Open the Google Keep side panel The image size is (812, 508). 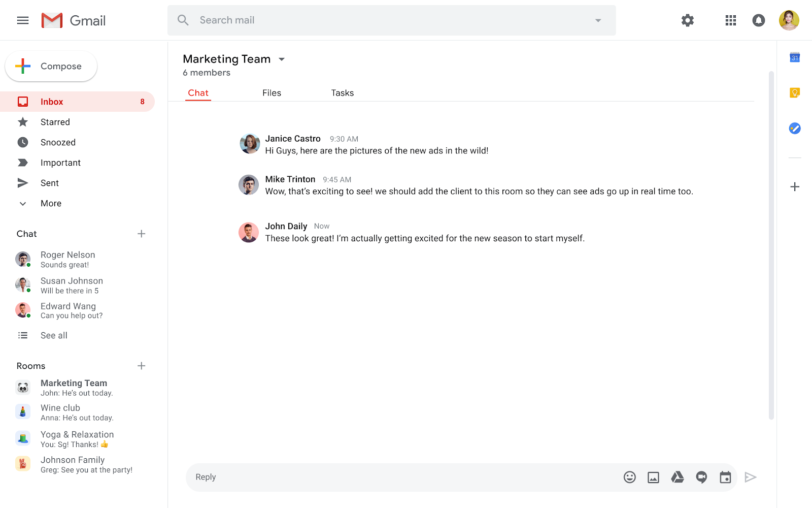795,92
